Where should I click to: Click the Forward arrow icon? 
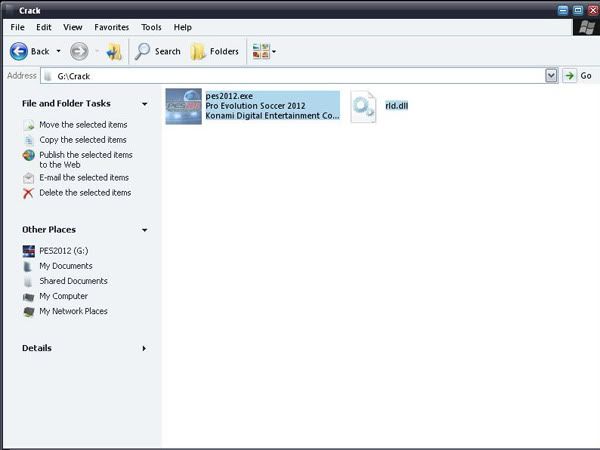click(79, 51)
